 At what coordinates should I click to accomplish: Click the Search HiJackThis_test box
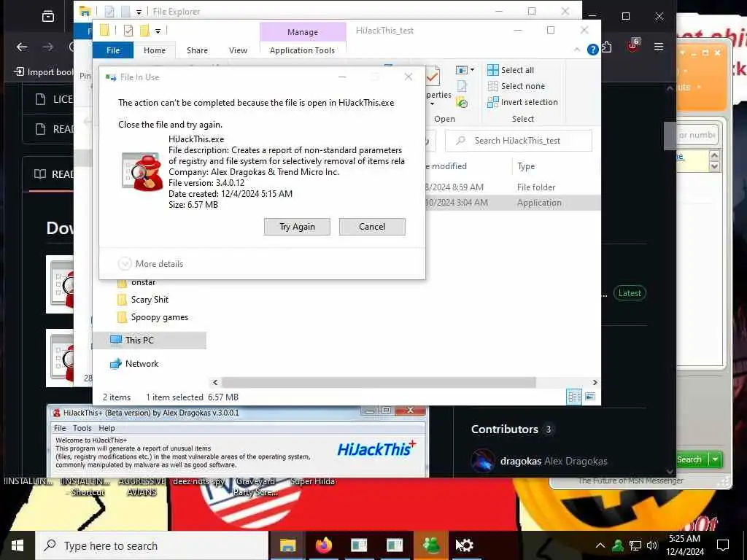[519, 141]
